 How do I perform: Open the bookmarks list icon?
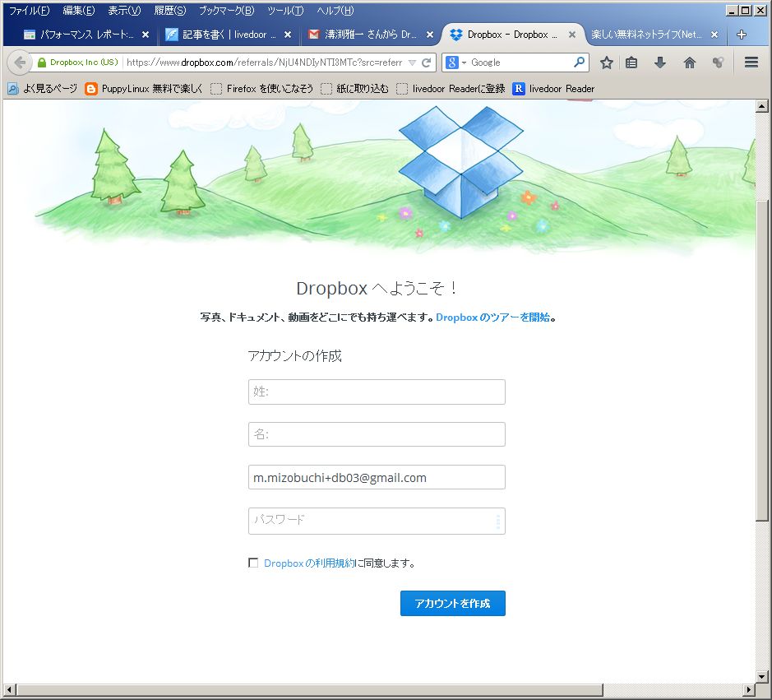[631, 63]
